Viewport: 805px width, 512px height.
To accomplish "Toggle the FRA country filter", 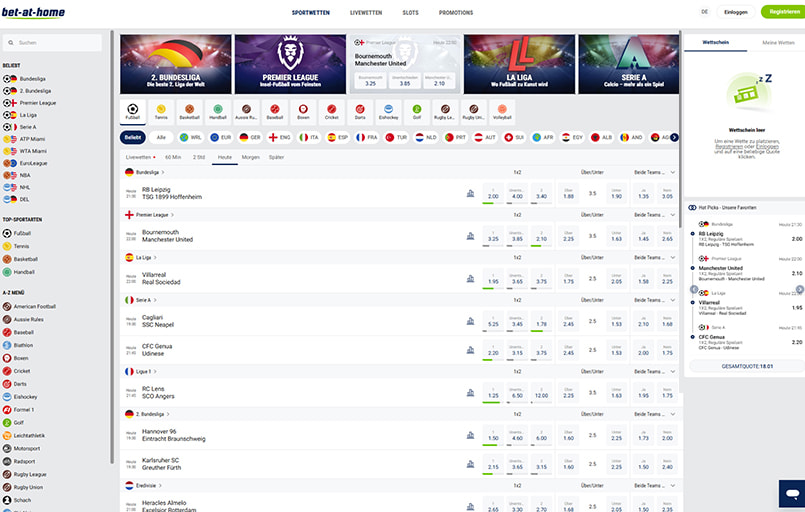I will pos(367,138).
